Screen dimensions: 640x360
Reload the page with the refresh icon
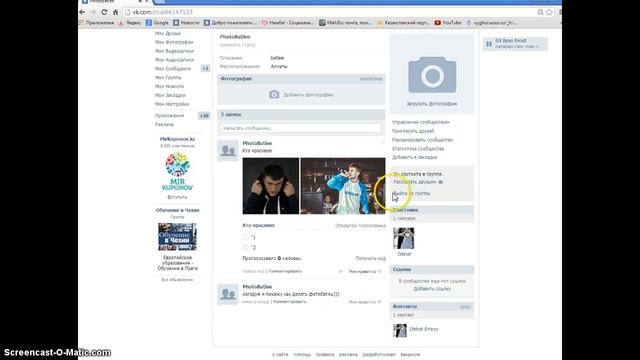[x=104, y=12]
